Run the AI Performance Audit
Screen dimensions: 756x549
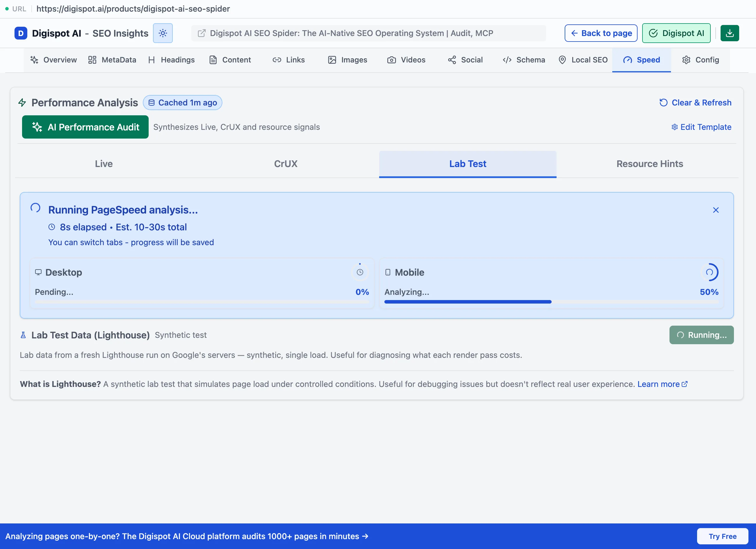(85, 127)
